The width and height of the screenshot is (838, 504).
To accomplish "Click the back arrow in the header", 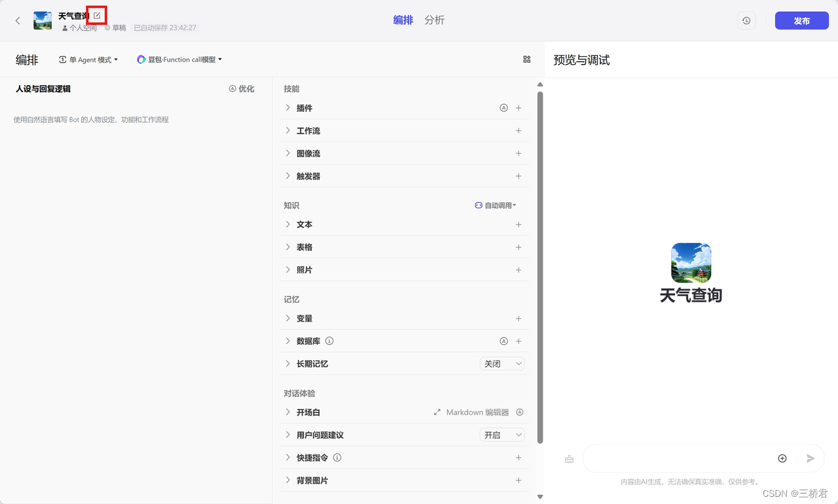I will point(18,21).
